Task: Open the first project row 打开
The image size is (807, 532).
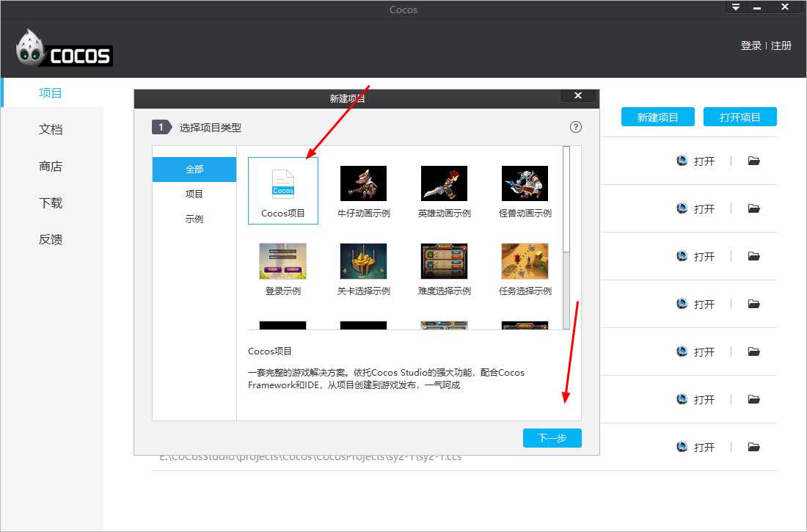Action: click(695, 161)
